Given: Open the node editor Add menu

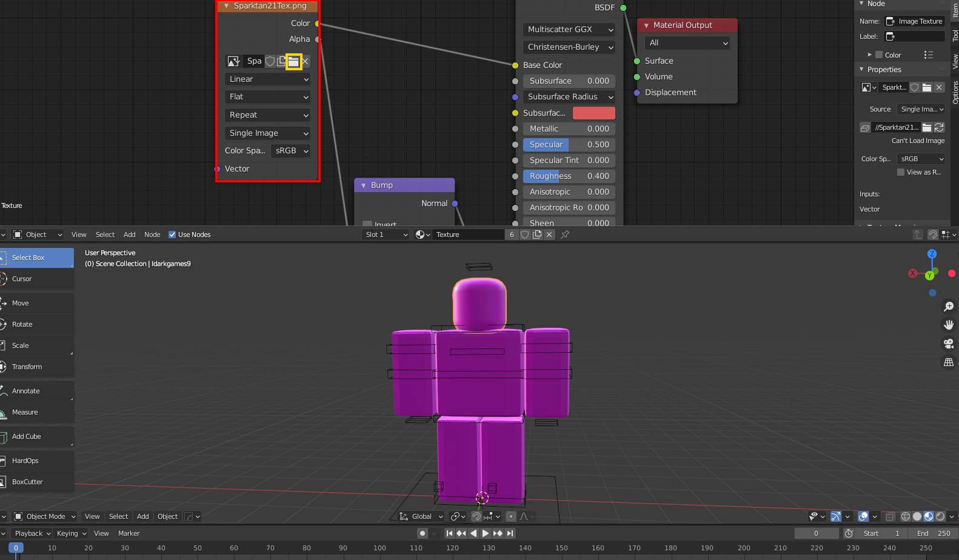Looking at the screenshot, I should click(130, 235).
